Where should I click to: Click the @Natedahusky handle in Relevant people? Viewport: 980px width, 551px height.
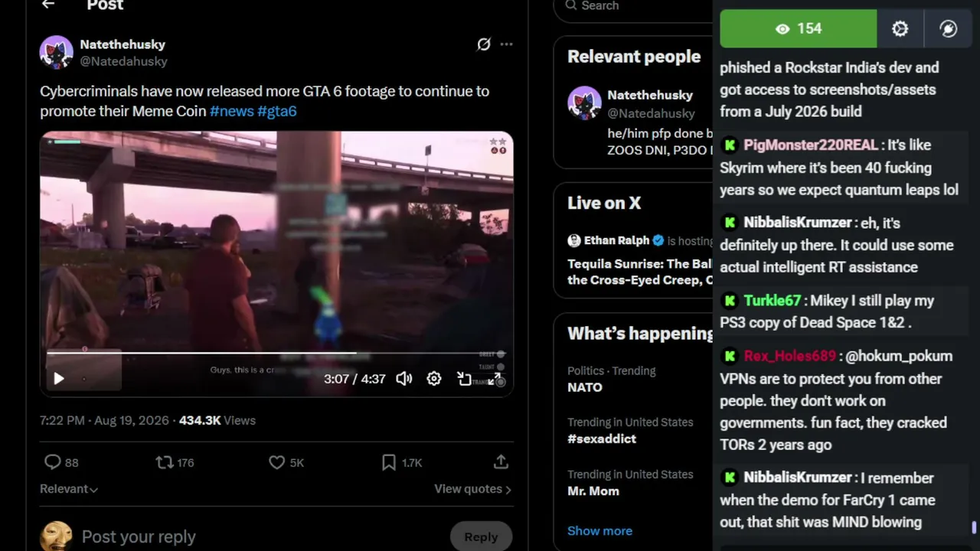(x=652, y=113)
